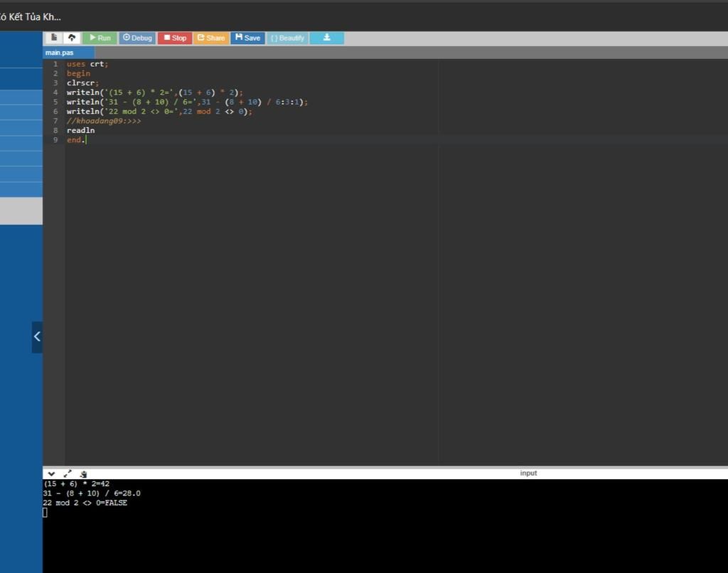Screen dimensions: 728x573
Task: Collapse the left sidebar with chevron arrow
Action: tap(37, 337)
